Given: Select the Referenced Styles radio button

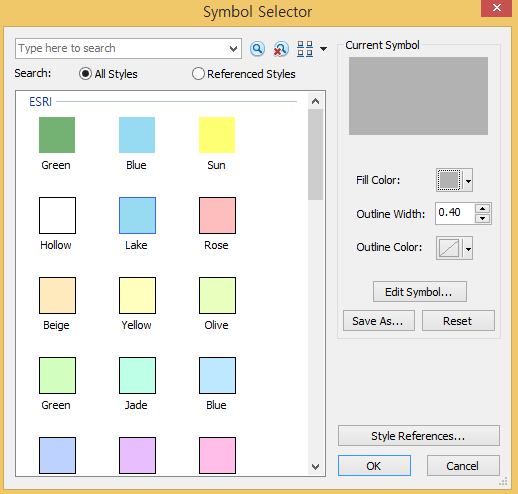Looking at the screenshot, I should [198, 74].
